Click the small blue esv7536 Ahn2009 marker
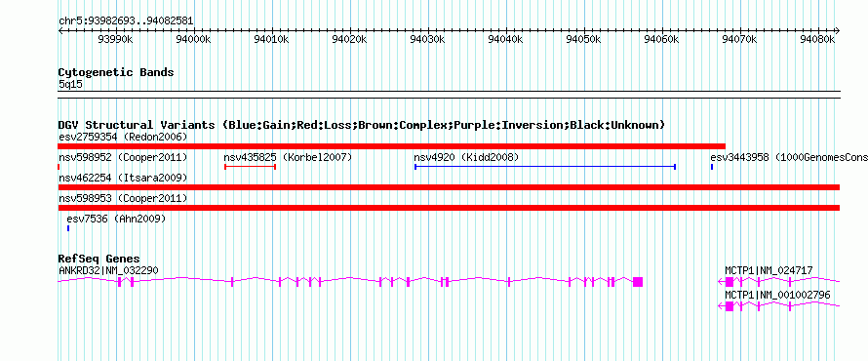868x361 pixels. pos(68,228)
